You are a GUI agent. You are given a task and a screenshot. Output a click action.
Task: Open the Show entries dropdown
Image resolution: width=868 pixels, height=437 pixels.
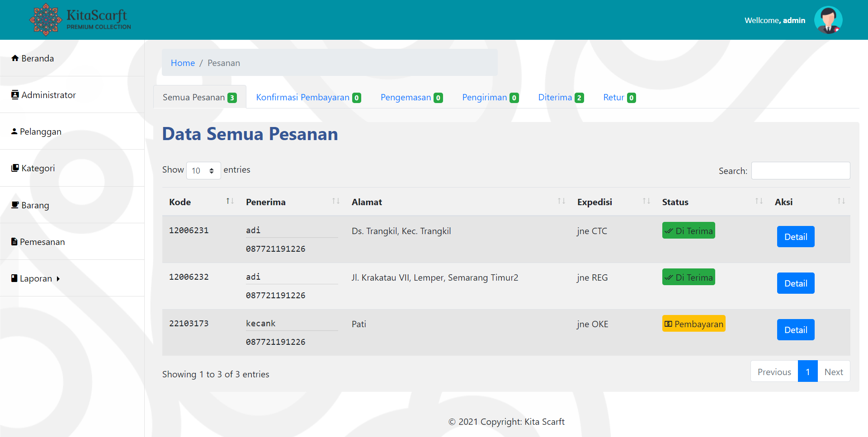click(203, 170)
